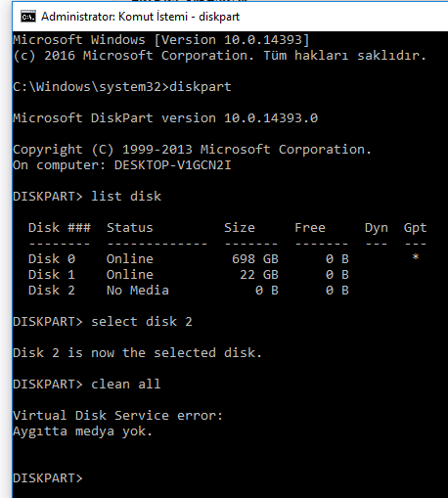448x498 pixels.
Task: Click the 'Virtual Disk Service error:' line
Action: pos(117,416)
